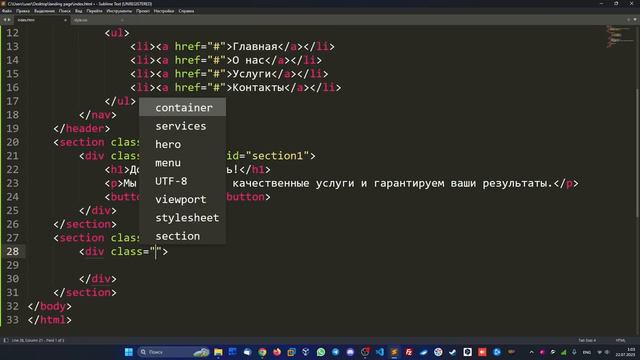Screen dimensions: 640x360
Task: Click the Line 28, Column 21 status text
Action: pos(38,340)
